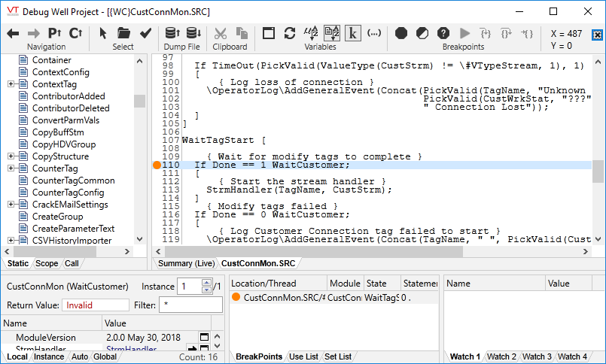Click the Filter input field
This screenshot has width=606, height=364.
click(190, 305)
